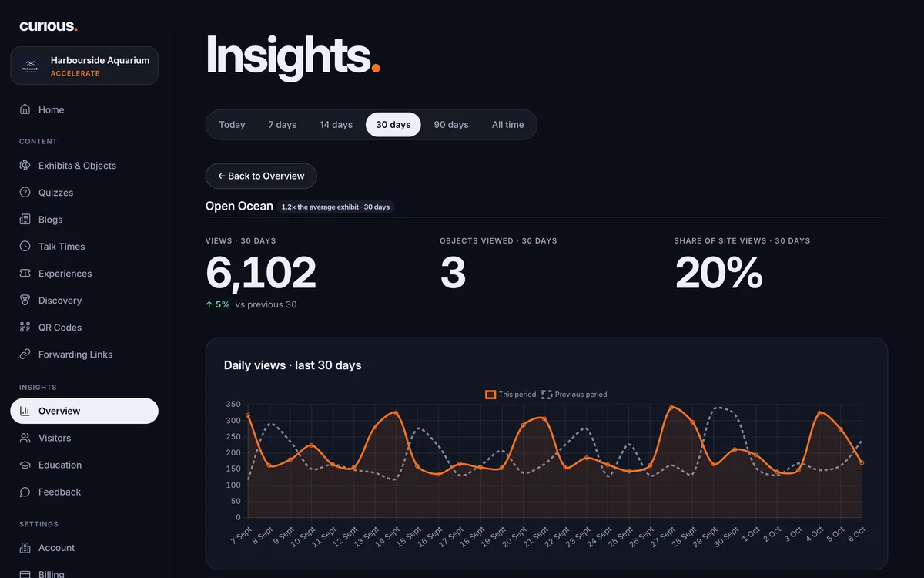Viewport: 924px width, 578px height.
Task: Click the Harbourside Aquarium logo thumbnail
Action: [31, 66]
